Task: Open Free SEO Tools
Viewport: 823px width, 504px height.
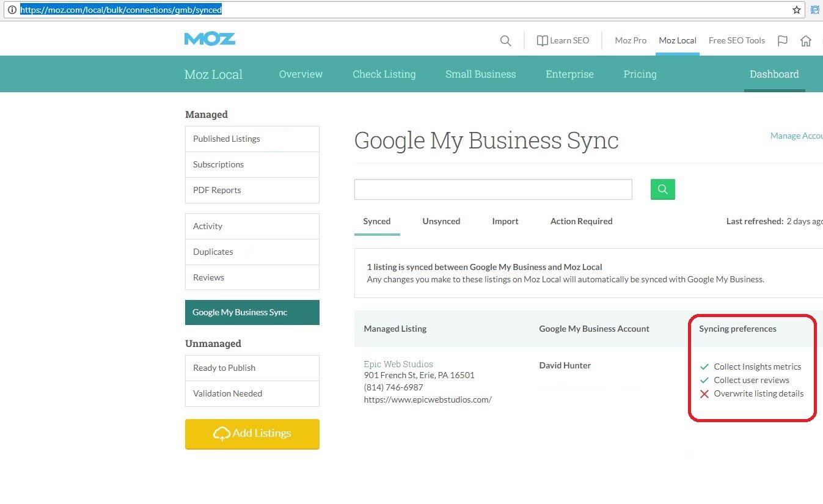Action: 737,40
